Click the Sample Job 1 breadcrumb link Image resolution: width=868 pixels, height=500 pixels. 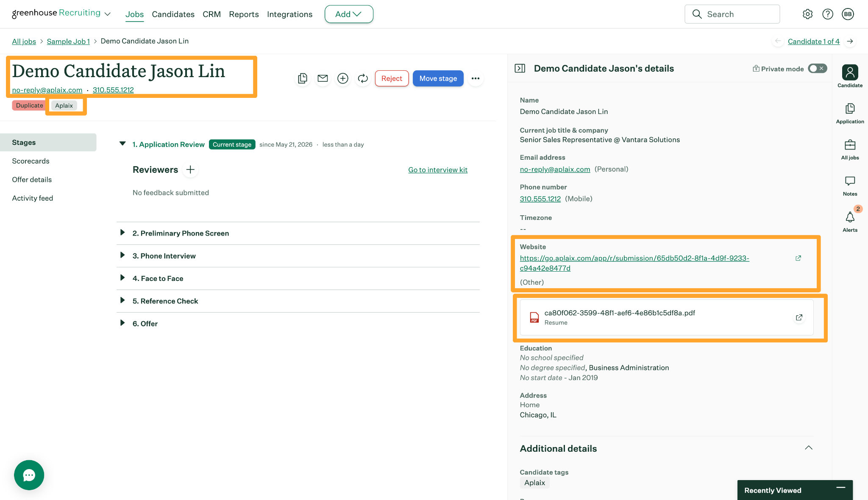click(68, 42)
